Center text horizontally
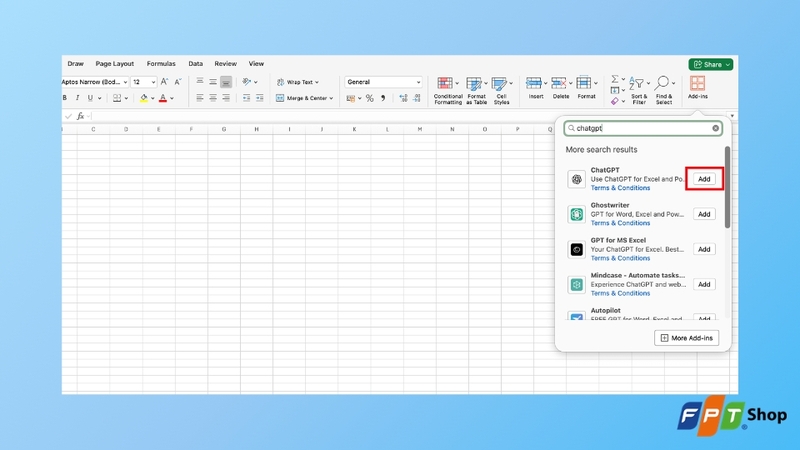Viewport: 800px width, 450px height. click(x=213, y=98)
